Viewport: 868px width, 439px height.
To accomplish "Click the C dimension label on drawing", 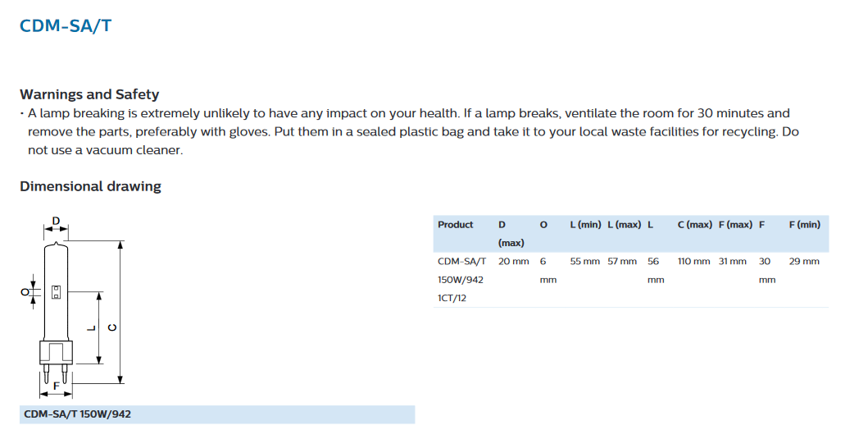I will click(x=111, y=327).
